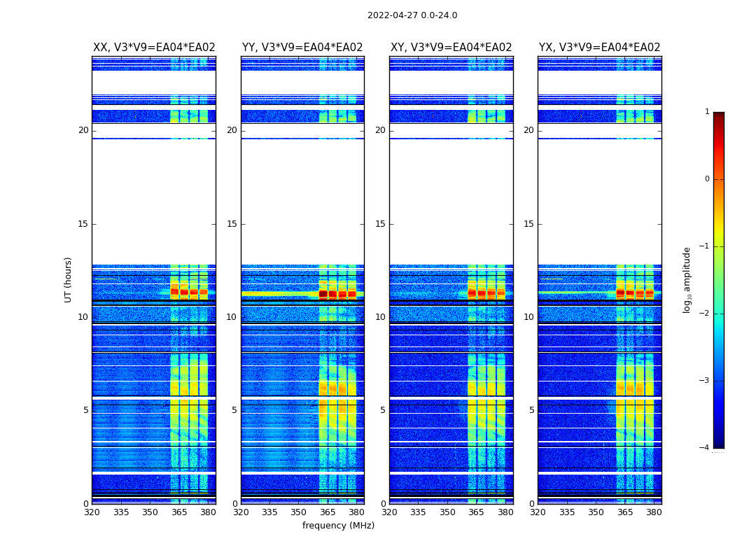
Task: Click the UT (hours) axis label
Action: [x=68, y=280]
